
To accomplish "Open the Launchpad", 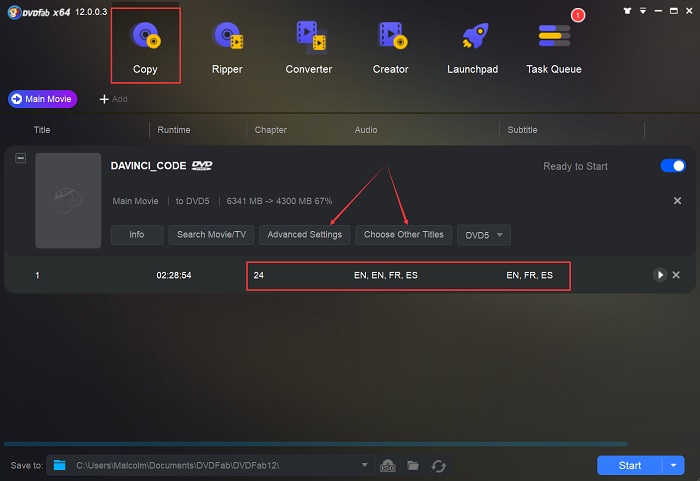I will click(473, 48).
